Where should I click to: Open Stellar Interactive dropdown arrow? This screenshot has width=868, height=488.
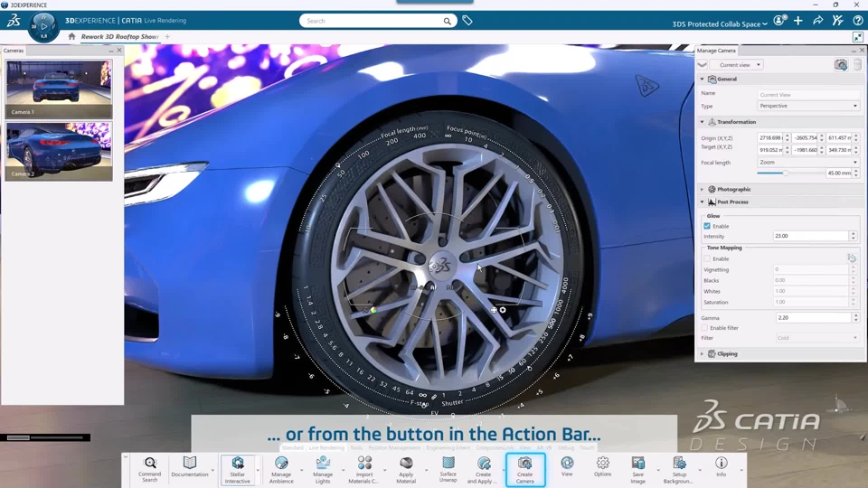point(258,470)
